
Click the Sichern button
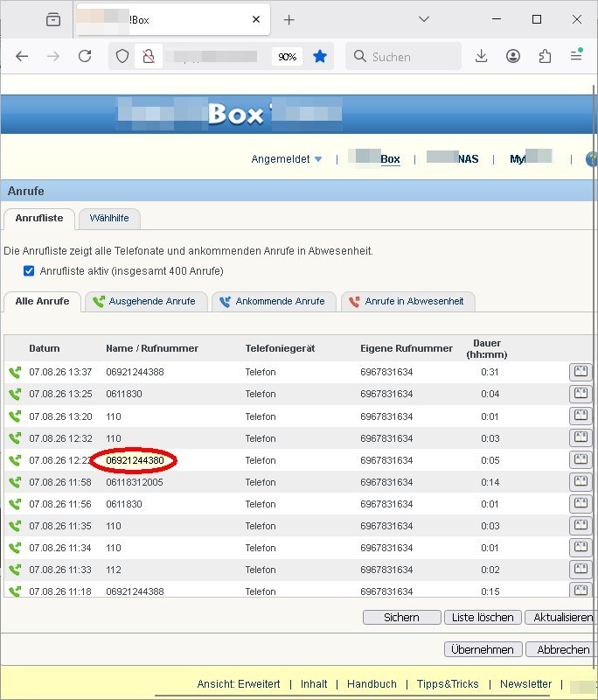tap(402, 618)
